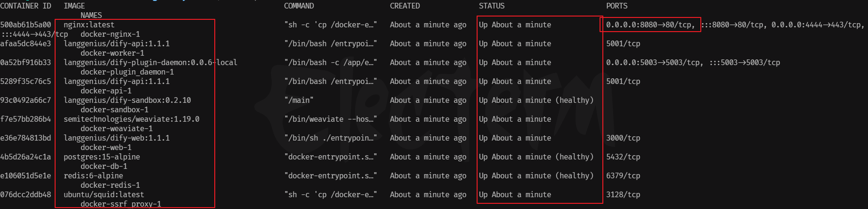This screenshot has height=209, width=868.
Task: Click the :::5003->5003/tcp IPv6 port mapping
Action: 744,63
